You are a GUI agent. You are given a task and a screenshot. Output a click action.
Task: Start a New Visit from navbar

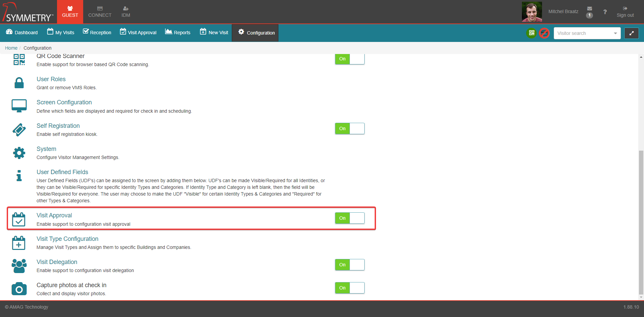click(214, 33)
